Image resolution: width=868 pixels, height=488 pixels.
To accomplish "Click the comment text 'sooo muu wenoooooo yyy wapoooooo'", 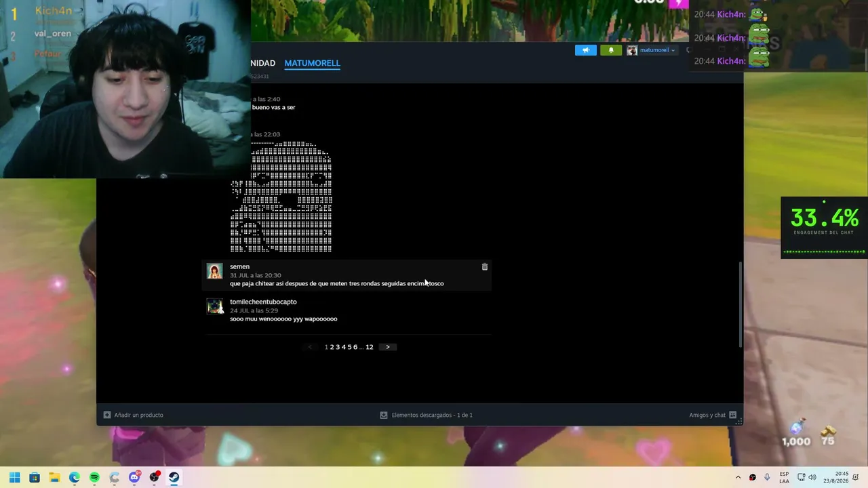I will (x=283, y=319).
